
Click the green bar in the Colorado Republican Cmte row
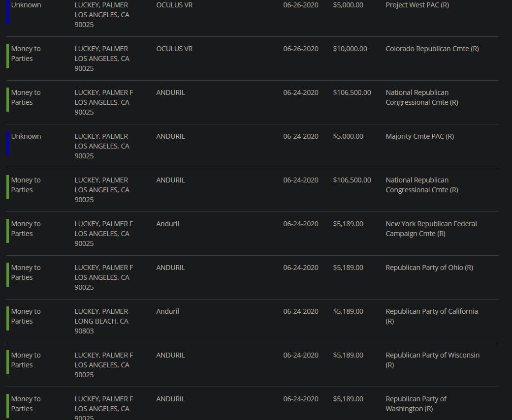pos(8,56)
